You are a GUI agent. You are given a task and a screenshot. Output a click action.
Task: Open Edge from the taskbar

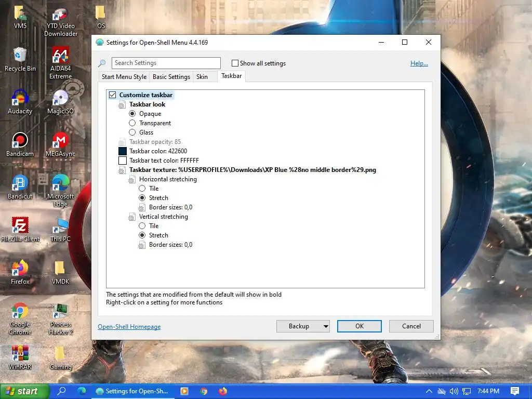point(82,391)
